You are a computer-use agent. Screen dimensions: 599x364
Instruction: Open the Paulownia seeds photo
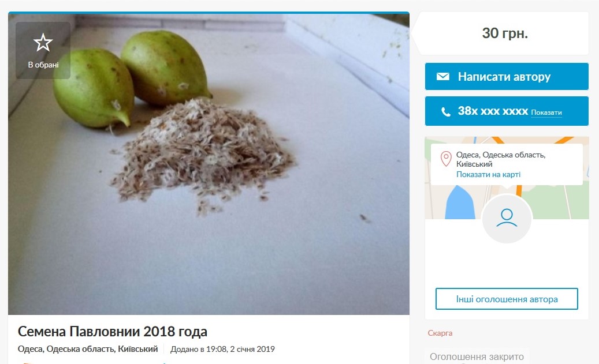(x=209, y=164)
